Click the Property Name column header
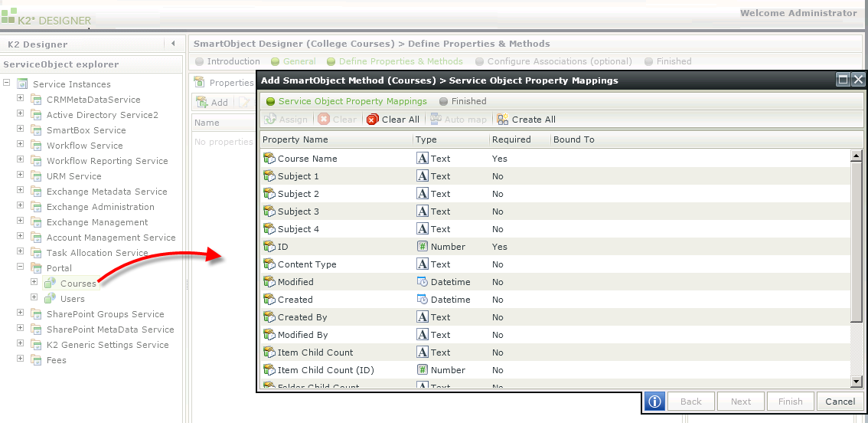The width and height of the screenshot is (868, 423). click(x=336, y=139)
